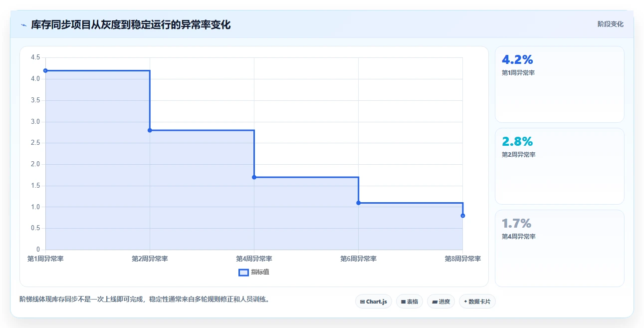Click the 进度 tag

click(x=441, y=302)
